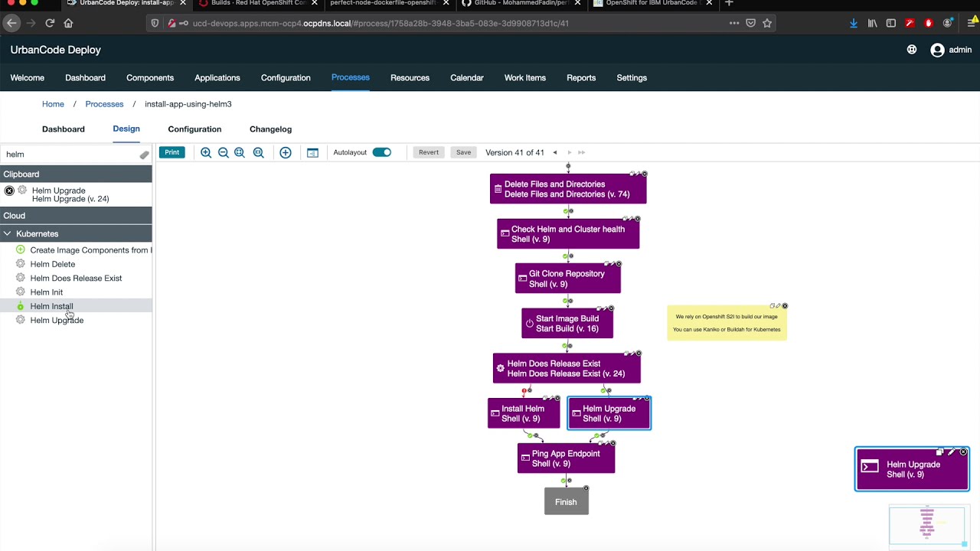Click the zoom-to-fit magnifier icon
980x551 pixels.
240,152
